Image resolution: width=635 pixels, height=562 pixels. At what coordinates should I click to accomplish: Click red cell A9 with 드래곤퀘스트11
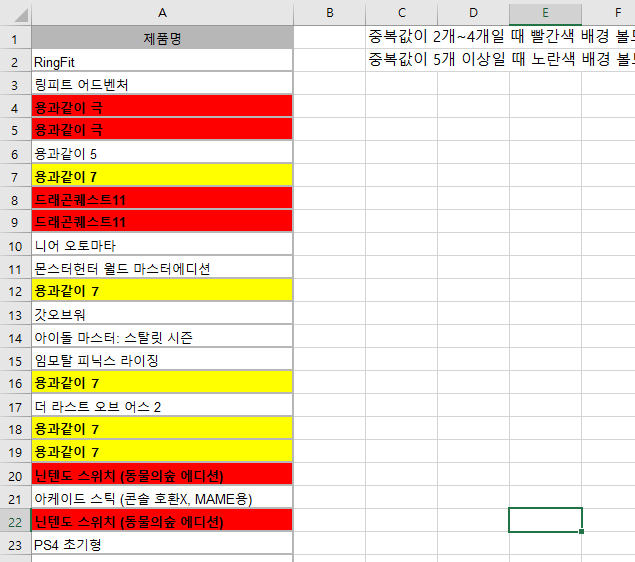[162, 221]
